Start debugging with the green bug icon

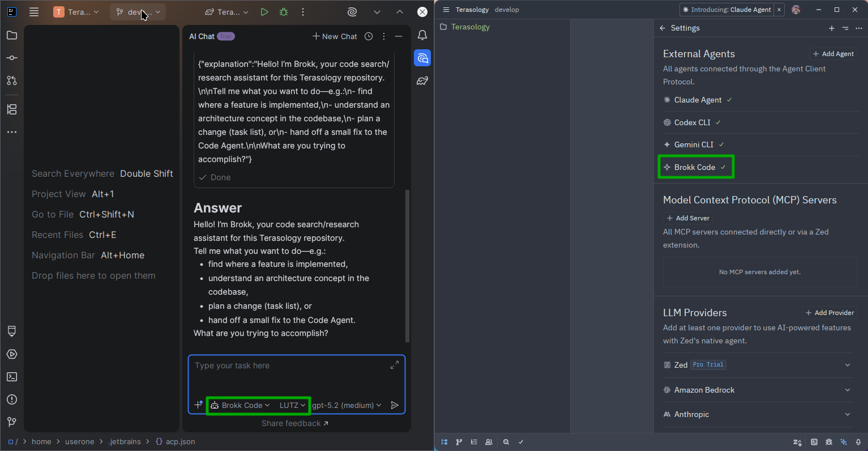point(284,12)
